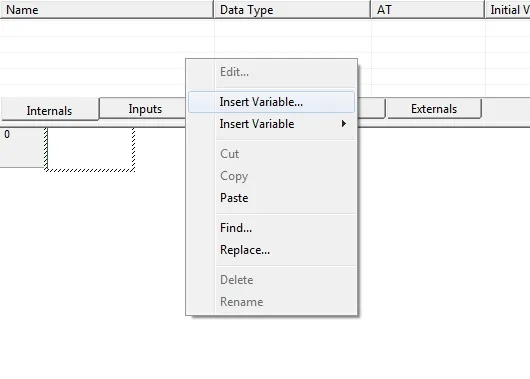Image resolution: width=530 pixels, height=379 pixels.
Task: Switch to the Internals tab
Action: click(x=49, y=110)
